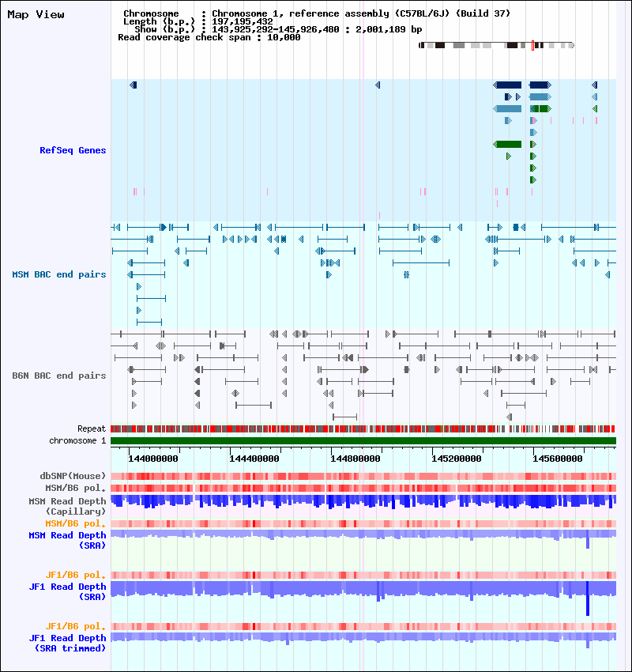Screen dimensions: 632x672
Task: Click the 144000000 ruler coordinate
Action: (153, 459)
